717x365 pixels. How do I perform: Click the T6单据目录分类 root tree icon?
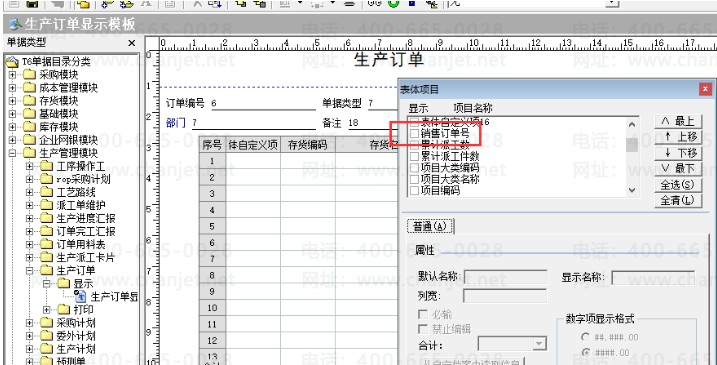click(11, 62)
